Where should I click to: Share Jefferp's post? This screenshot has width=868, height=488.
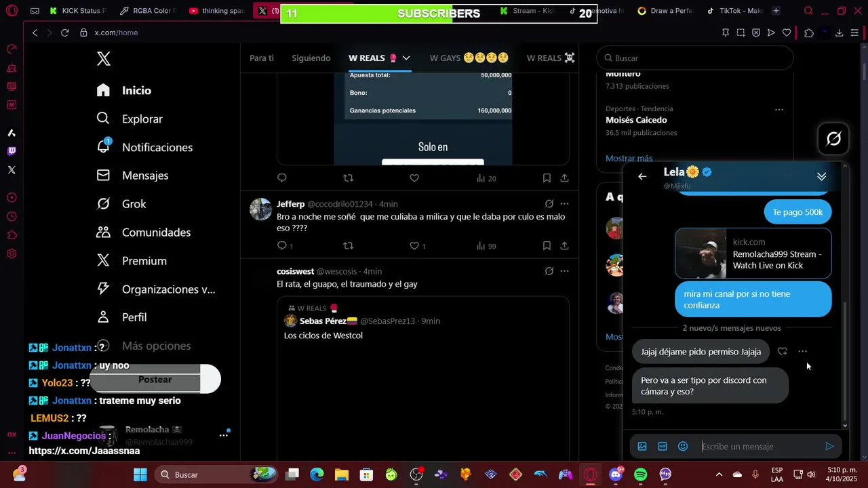(x=564, y=246)
